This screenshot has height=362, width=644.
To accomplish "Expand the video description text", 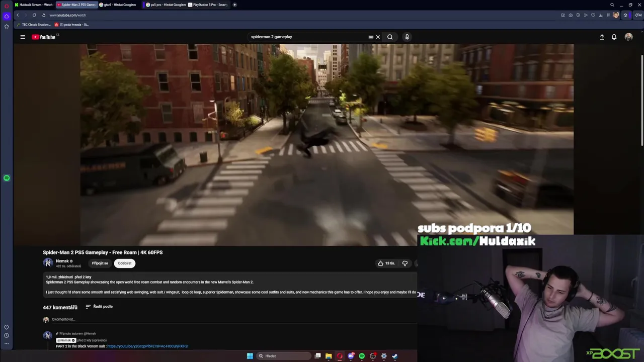I will coord(230,285).
